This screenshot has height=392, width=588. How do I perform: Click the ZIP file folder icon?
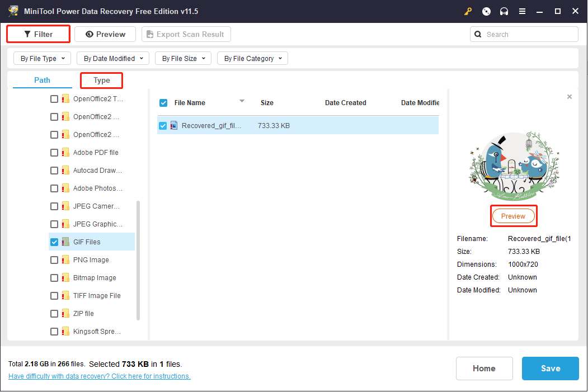click(65, 313)
